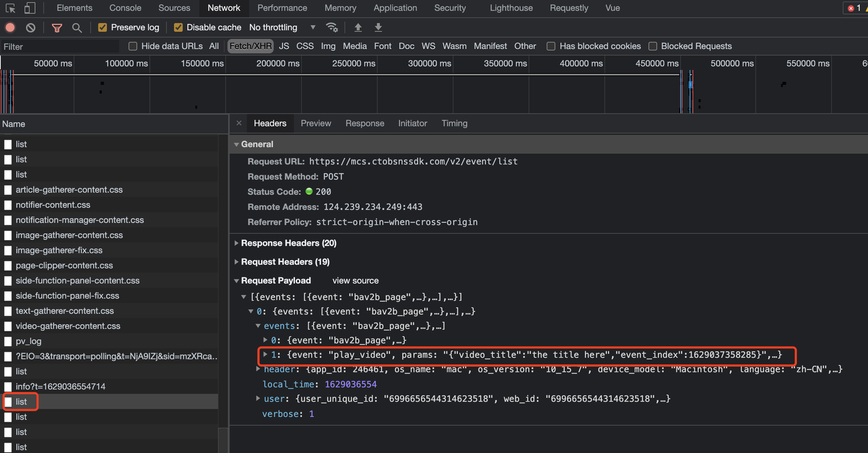Click the export HAR download icon
Screen dimensions: 868x453
tap(378, 27)
